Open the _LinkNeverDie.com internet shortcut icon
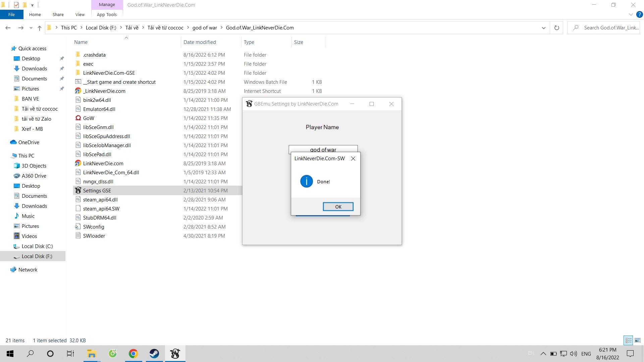This screenshot has width=644, height=362. pyautogui.click(x=78, y=91)
